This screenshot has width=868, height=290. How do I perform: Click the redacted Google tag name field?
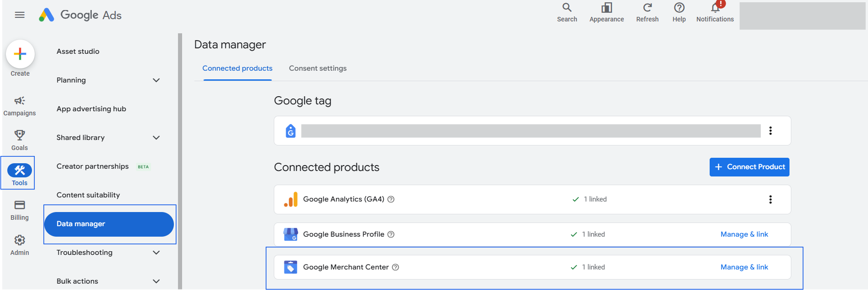tap(531, 131)
